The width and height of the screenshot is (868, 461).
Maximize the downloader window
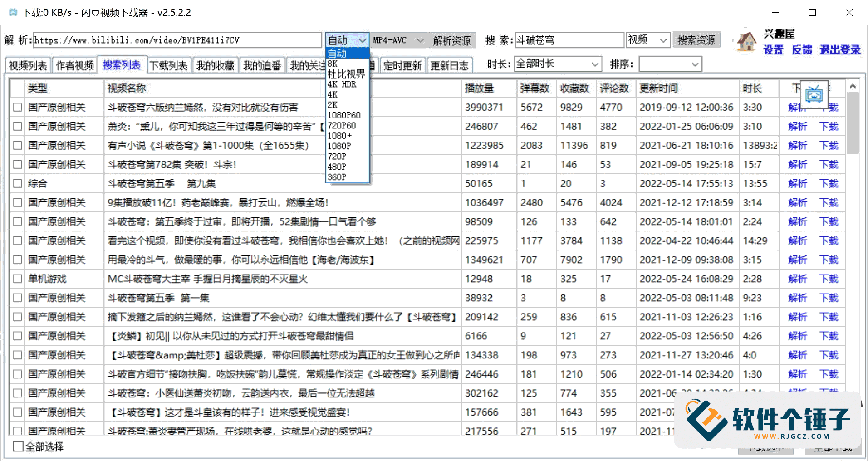[x=812, y=13]
